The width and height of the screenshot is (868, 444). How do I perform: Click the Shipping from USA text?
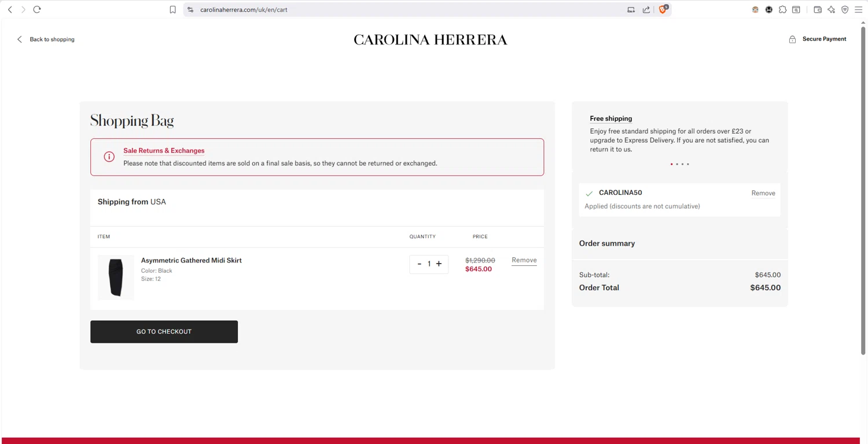(132, 202)
